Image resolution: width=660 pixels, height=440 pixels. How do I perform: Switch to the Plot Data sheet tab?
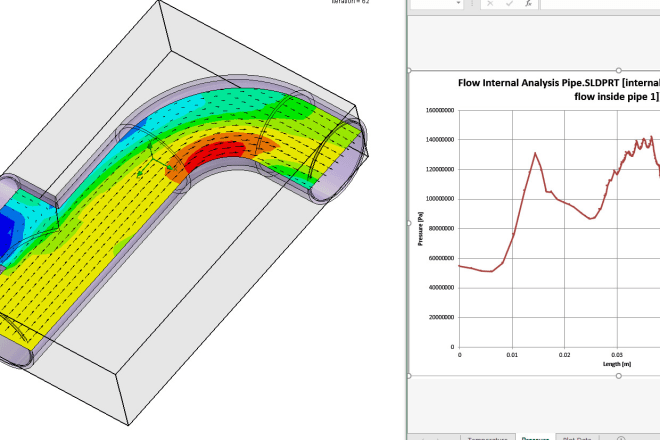[577, 437]
